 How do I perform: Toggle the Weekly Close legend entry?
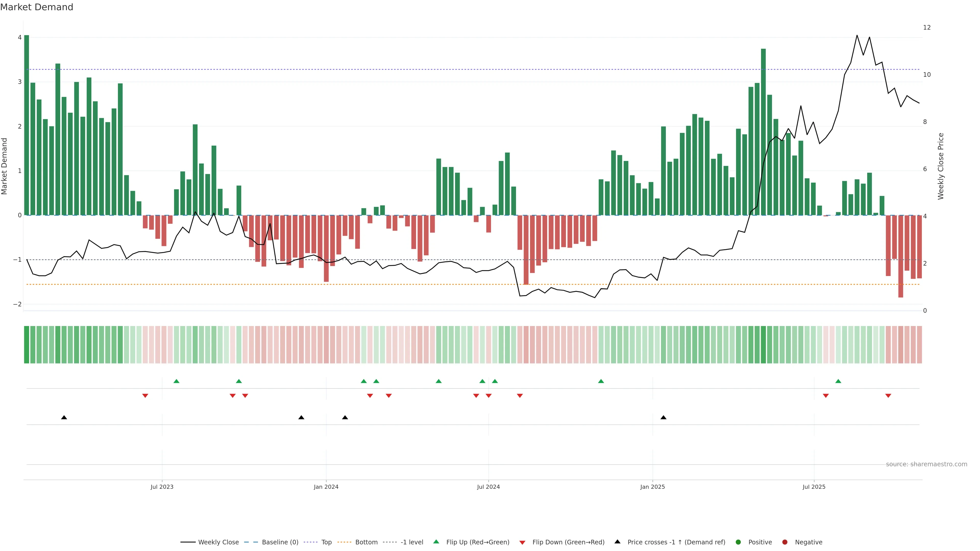tap(218, 542)
